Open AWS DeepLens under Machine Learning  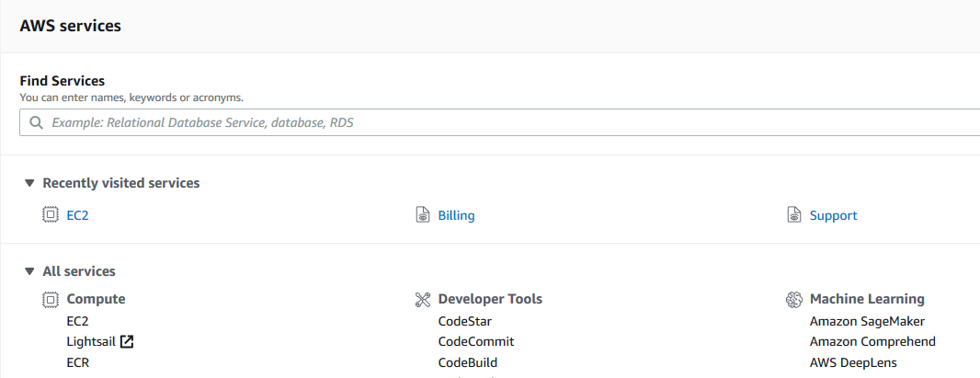click(x=853, y=362)
